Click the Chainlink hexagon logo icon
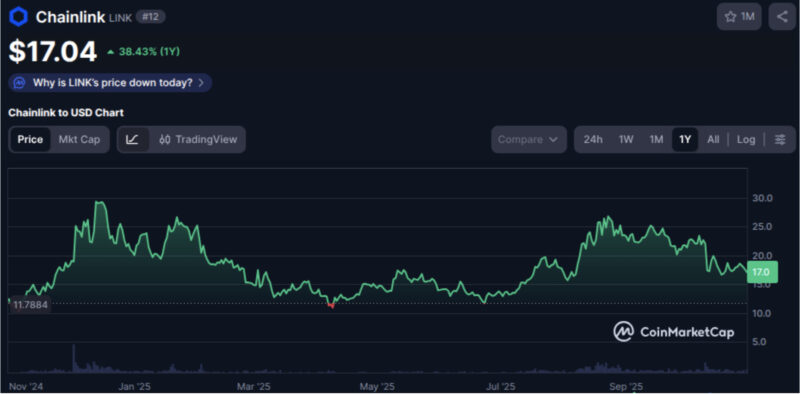 (x=18, y=17)
